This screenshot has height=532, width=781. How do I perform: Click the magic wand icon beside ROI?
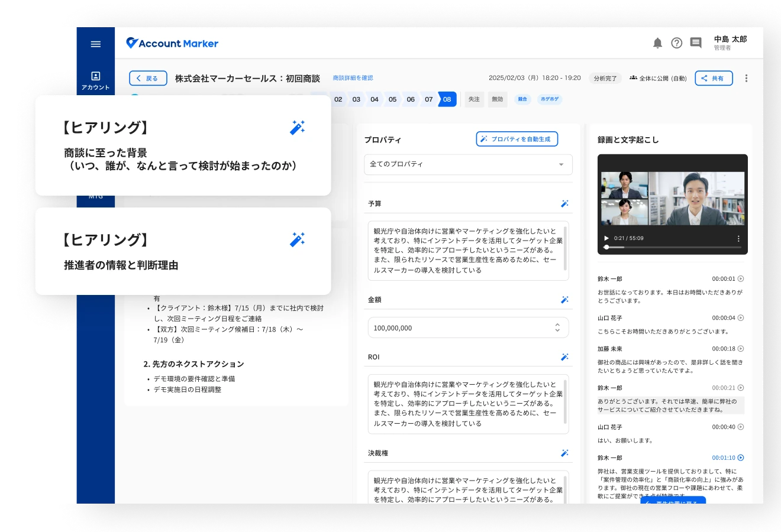point(564,357)
